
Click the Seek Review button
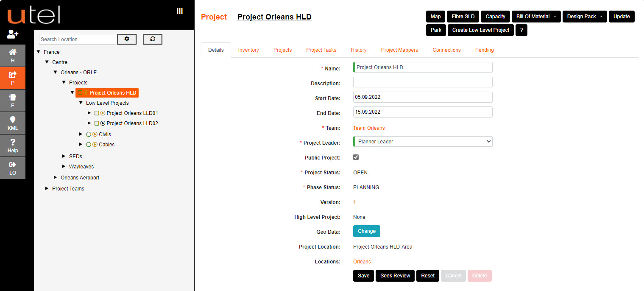point(395,275)
